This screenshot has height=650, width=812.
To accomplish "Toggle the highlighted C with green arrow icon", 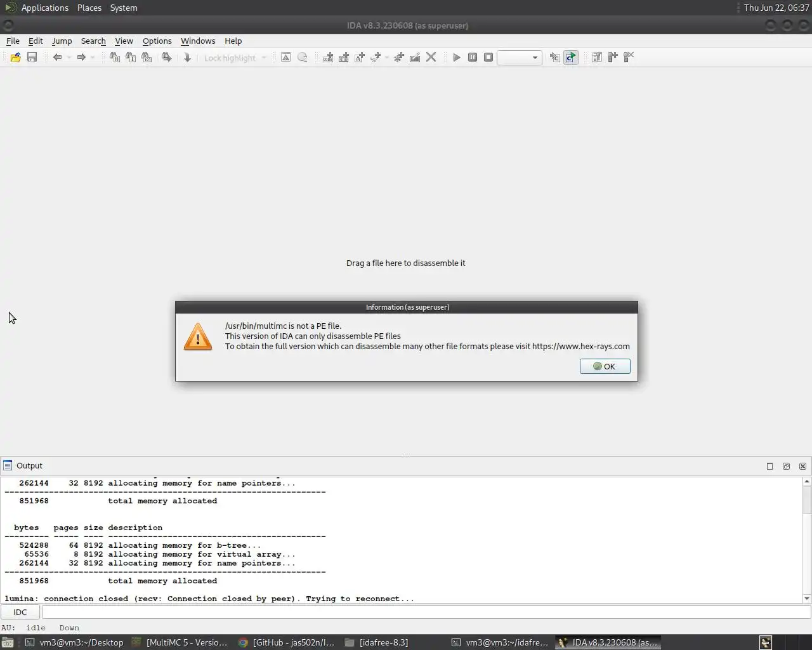I will pos(571,57).
